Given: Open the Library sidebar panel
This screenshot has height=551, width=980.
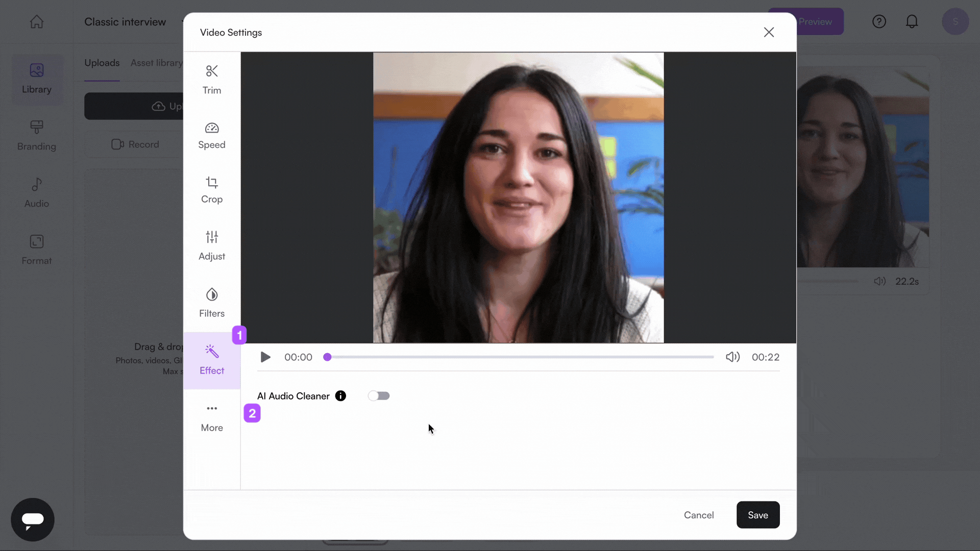Looking at the screenshot, I should tap(37, 79).
